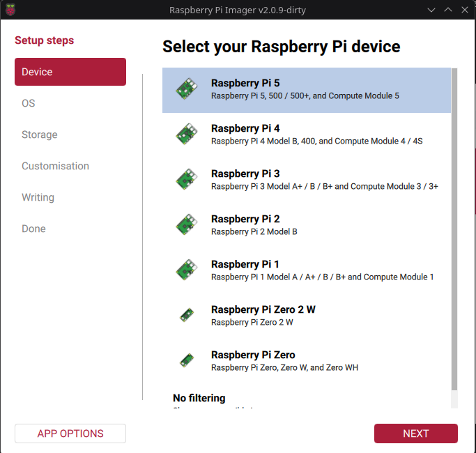Click 'Raspberry Pi 1 Model A / A+' description
The image size is (476, 453).
(x=322, y=277)
